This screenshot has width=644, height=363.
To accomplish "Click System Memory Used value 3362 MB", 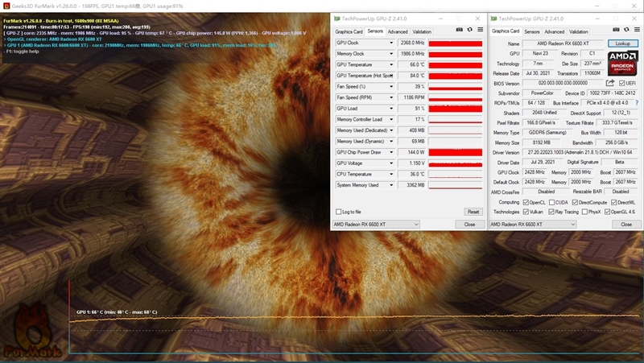I will [x=411, y=185].
